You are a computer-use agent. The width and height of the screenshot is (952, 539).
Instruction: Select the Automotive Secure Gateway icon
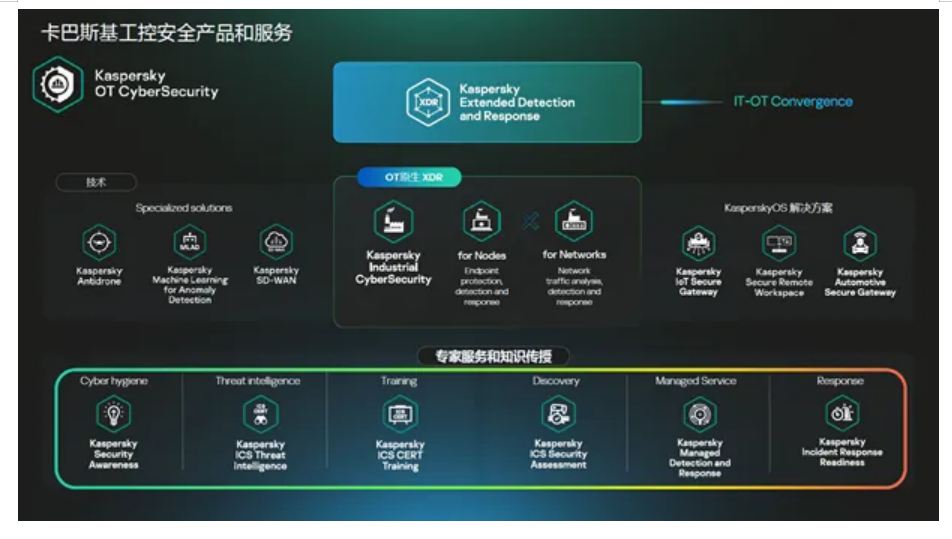[x=859, y=244]
